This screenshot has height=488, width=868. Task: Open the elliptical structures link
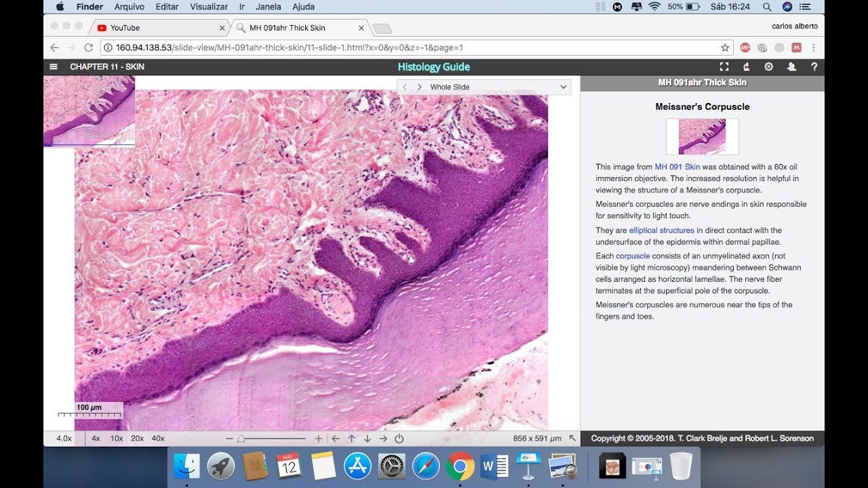point(662,230)
